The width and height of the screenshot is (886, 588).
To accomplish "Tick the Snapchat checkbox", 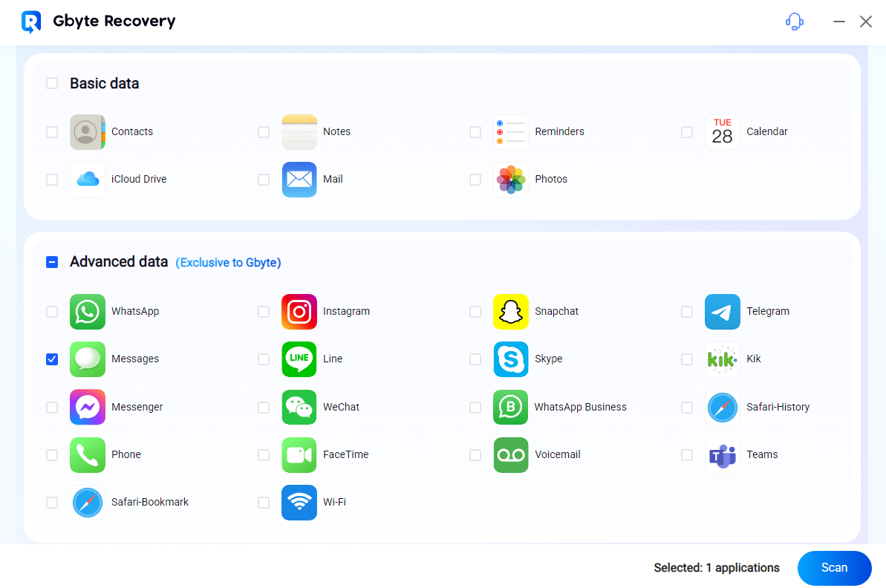I will pyautogui.click(x=475, y=312).
